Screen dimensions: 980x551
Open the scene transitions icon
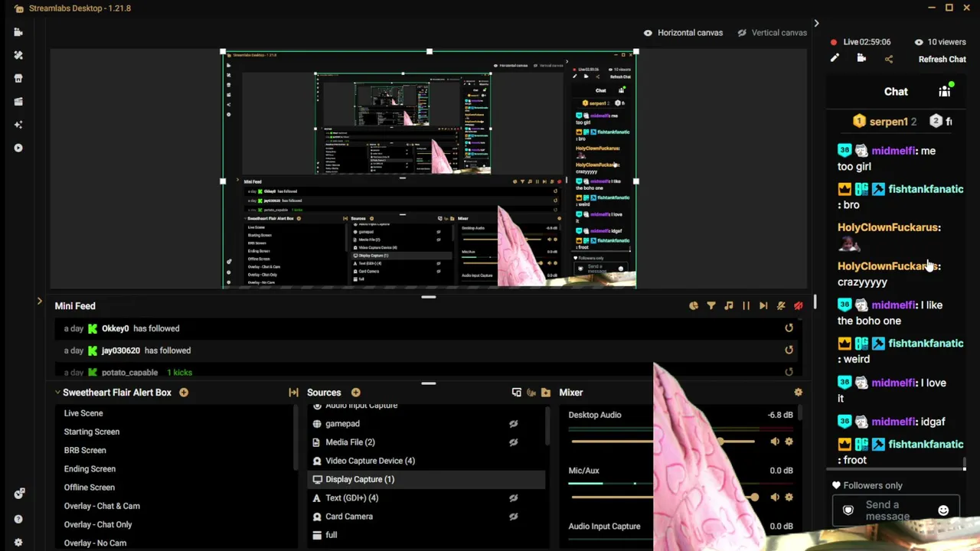pyautogui.click(x=294, y=393)
